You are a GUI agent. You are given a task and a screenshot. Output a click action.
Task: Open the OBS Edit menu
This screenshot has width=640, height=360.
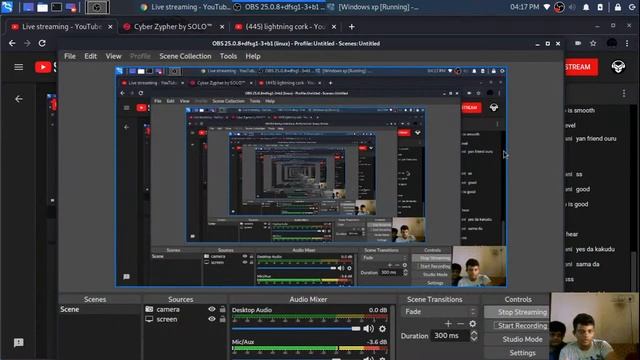pos(90,56)
